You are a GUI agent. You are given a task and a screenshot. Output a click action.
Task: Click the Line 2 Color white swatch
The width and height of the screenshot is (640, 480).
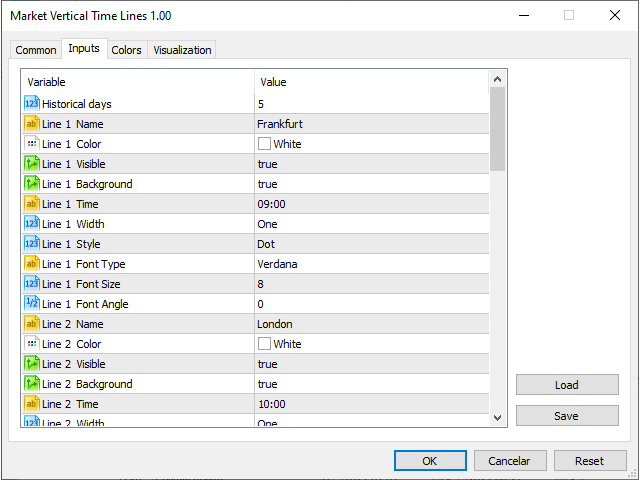264,344
